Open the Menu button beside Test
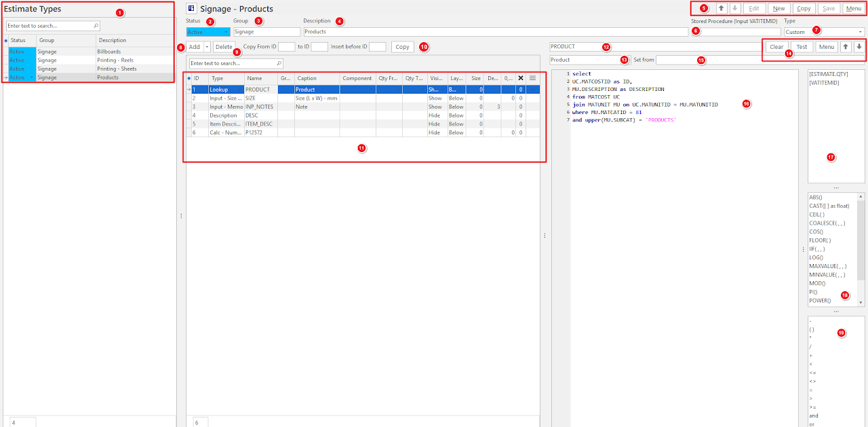Screen dimensions: 868x427 coord(826,47)
